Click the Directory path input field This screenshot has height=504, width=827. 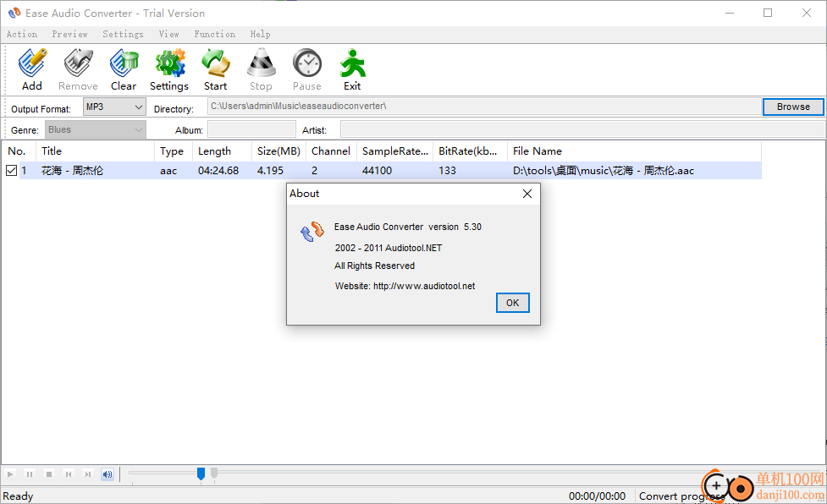click(x=484, y=107)
